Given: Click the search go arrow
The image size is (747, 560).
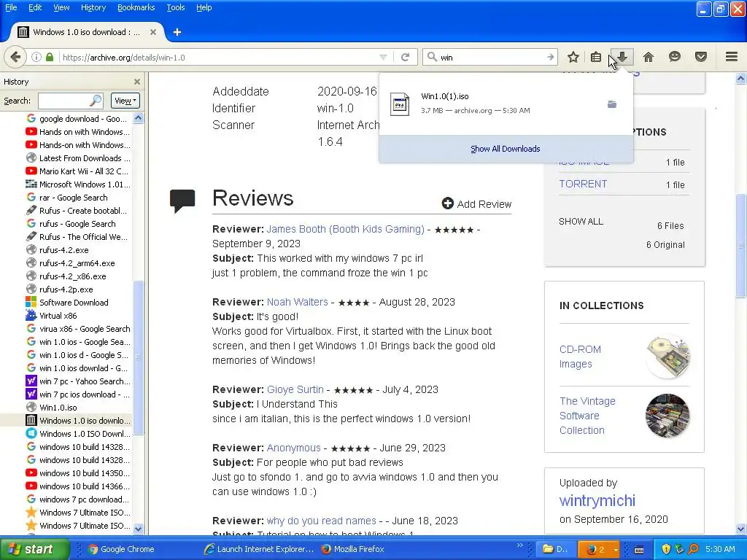Looking at the screenshot, I should [551, 57].
